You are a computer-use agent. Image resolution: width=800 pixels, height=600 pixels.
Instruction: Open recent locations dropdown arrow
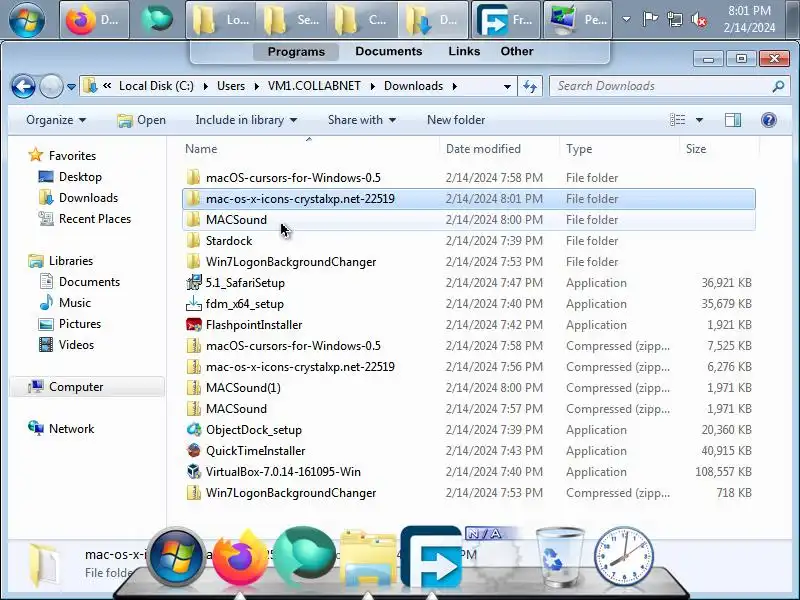coord(71,87)
